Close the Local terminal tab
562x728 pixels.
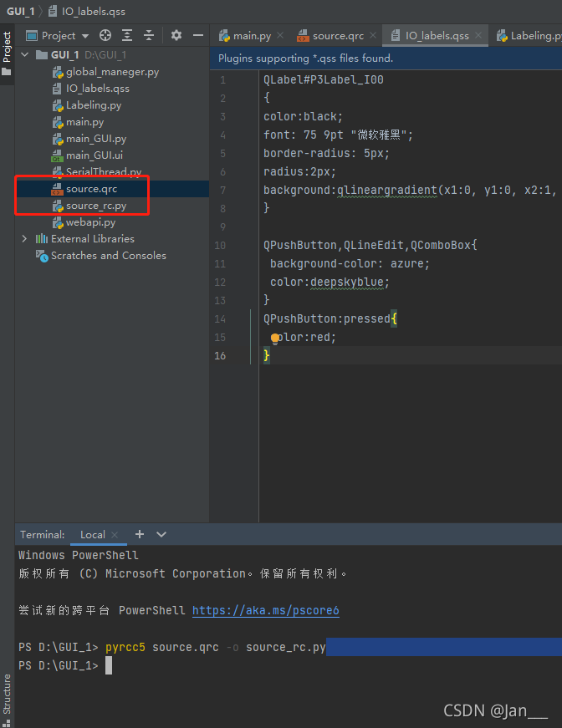tap(115, 535)
